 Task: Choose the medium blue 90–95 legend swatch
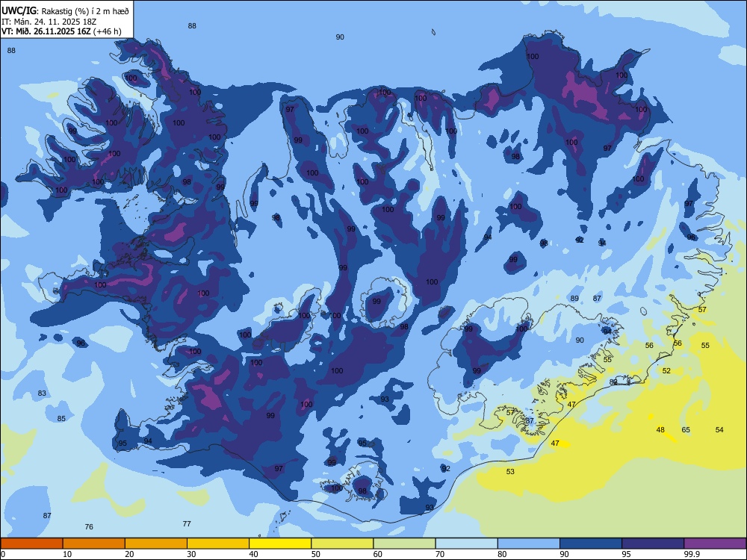(x=591, y=544)
